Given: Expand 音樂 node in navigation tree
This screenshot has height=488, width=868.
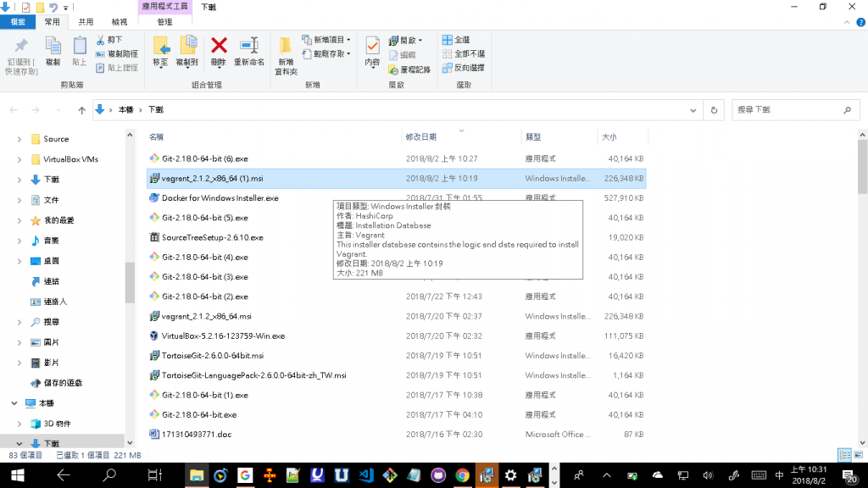Looking at the screenshot, I should 19,241.
